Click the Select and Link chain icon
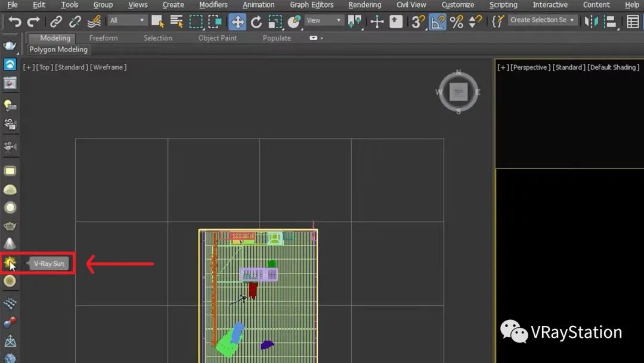 click(56, 22)
